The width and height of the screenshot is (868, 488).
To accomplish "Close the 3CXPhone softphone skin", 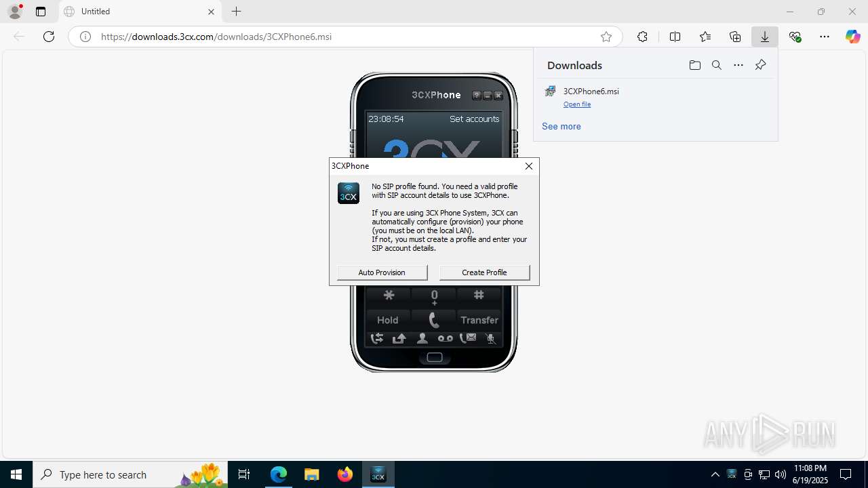I will coord(498,96).
